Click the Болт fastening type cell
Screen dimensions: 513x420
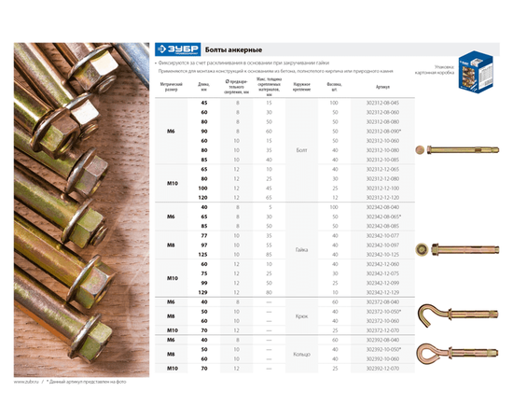point(301,150)
